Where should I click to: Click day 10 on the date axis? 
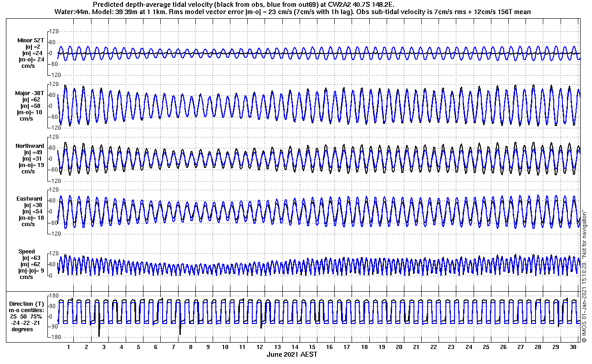coord(225,347)
